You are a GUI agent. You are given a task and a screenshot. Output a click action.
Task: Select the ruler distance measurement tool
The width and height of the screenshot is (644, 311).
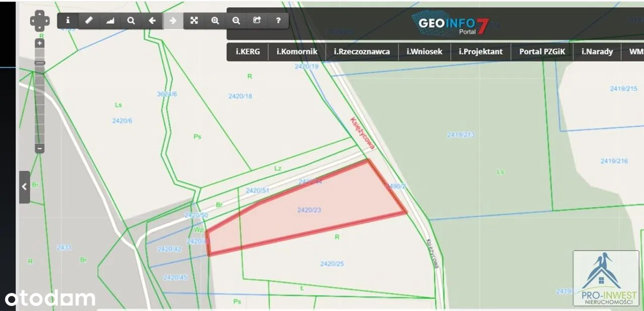pyautogui.click(x=89, y=21)
